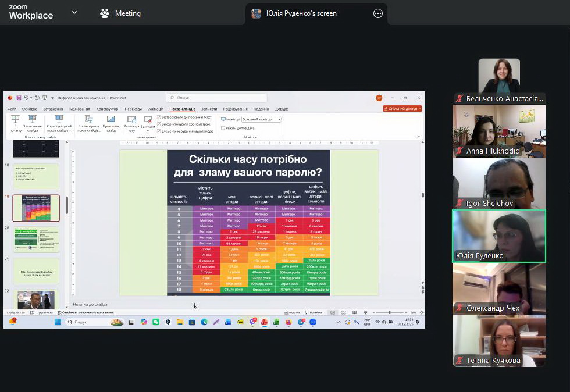Enable Presenter View (Режим доповідача) checkbox
Viewport: 570px width, 392px height.
(x=223, y=128)
